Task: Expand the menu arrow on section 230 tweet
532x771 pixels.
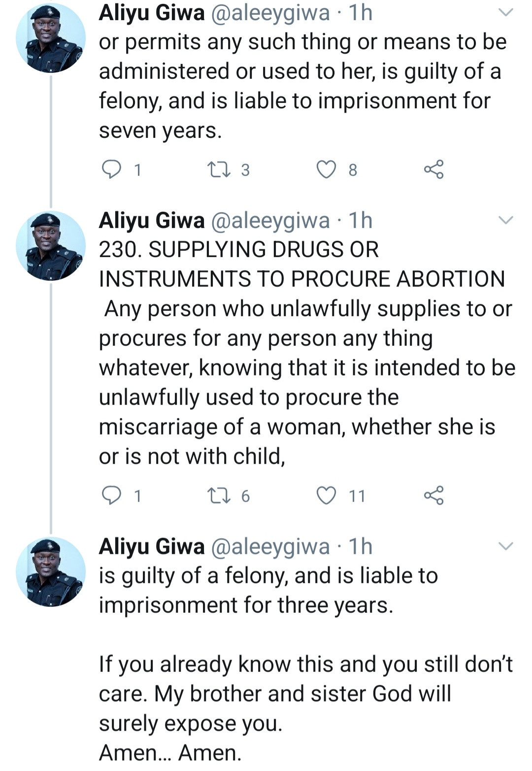Action: [x=506, y=220]
